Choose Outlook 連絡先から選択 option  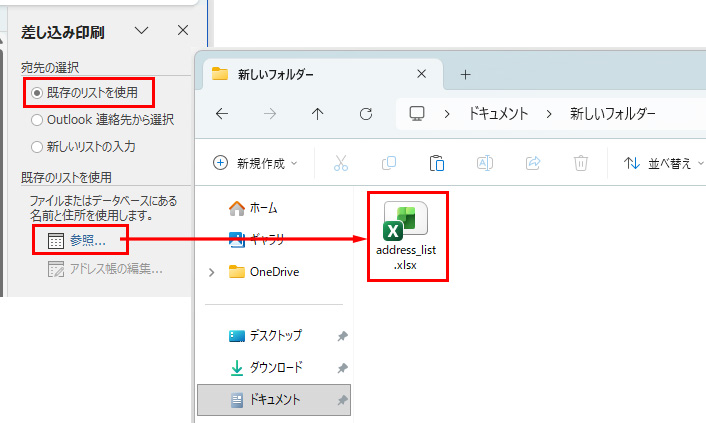pyautogui.click(x=38, y=120)
